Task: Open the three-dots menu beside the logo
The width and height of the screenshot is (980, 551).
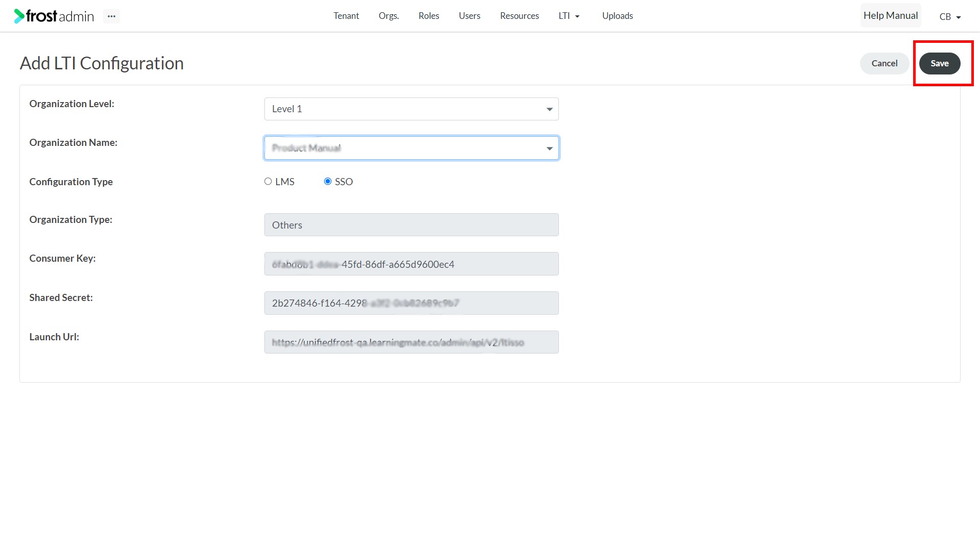Action: click(111, 16)
